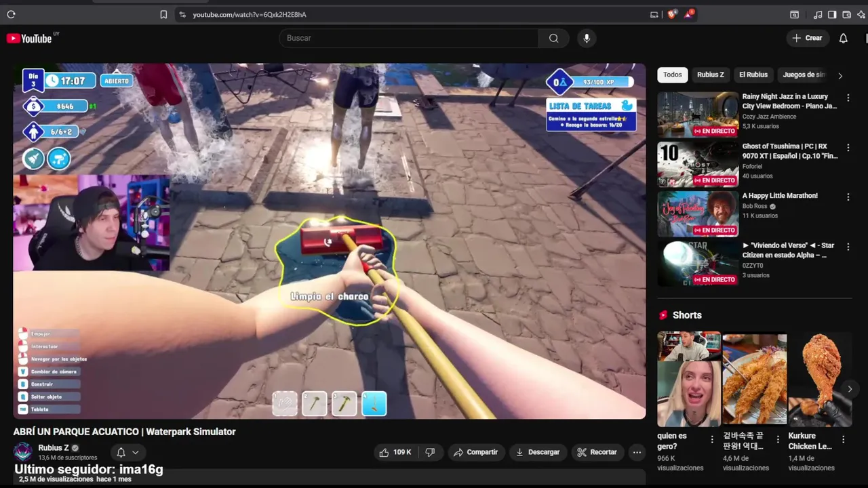Advance Shorts shelf with next arrow
This screenshot has width=868, height=488.
coord(850,389)
